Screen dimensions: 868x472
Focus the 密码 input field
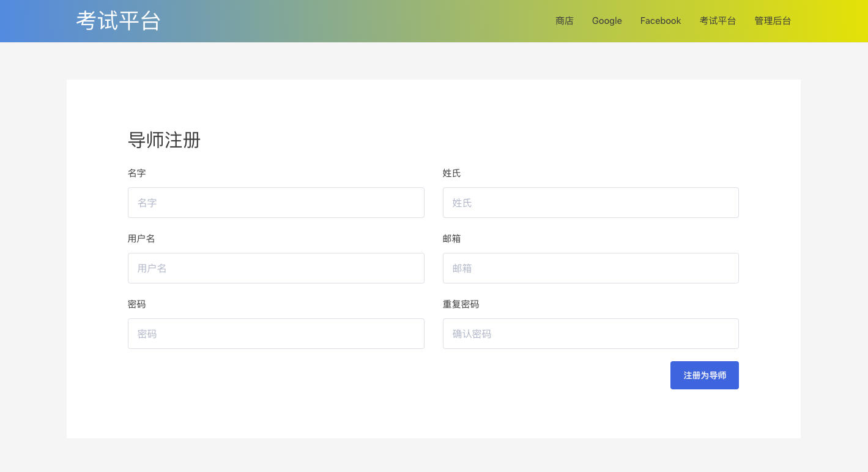(276, 334)
